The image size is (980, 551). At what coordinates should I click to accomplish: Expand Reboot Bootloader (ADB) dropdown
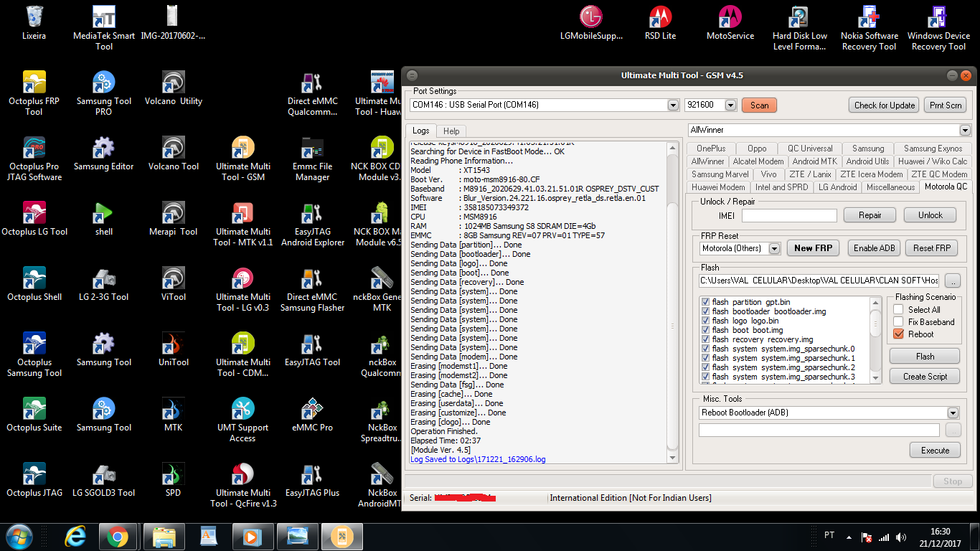tap(953, 413)
